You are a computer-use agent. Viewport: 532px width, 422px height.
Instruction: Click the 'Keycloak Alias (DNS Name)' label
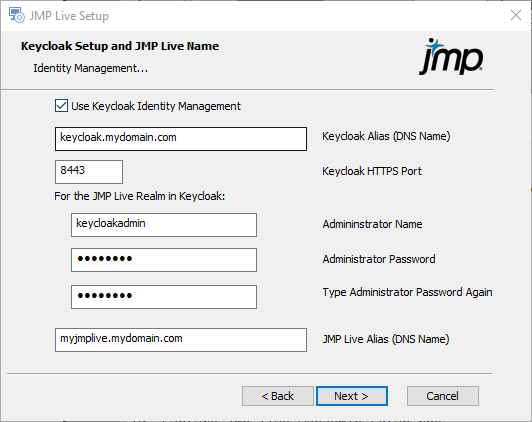point(386,136)
